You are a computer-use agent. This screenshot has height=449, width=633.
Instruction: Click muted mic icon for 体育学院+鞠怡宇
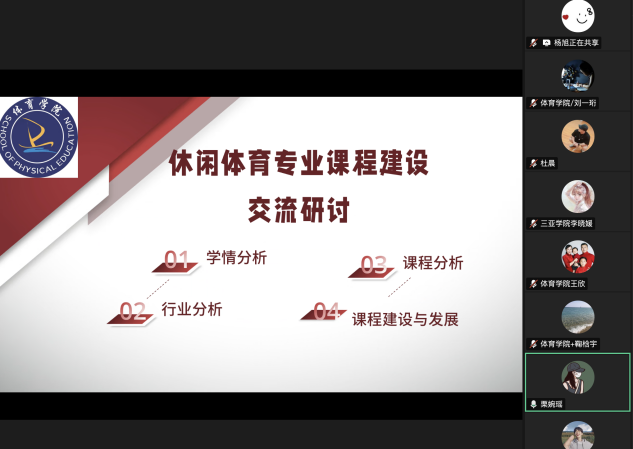pos(534,343)
